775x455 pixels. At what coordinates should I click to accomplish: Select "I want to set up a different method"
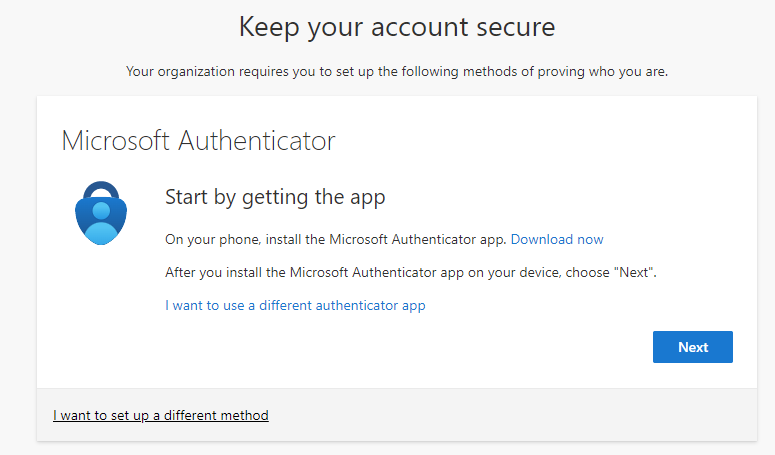tap(161, 415)
